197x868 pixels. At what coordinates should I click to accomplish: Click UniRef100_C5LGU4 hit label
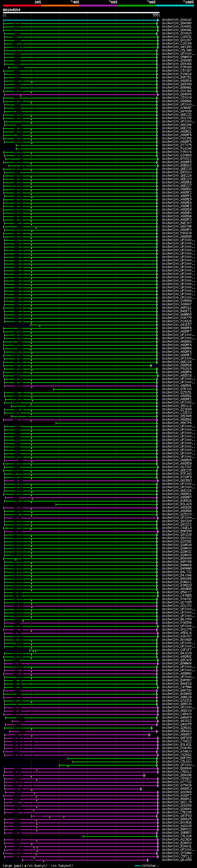pos(177,836)
